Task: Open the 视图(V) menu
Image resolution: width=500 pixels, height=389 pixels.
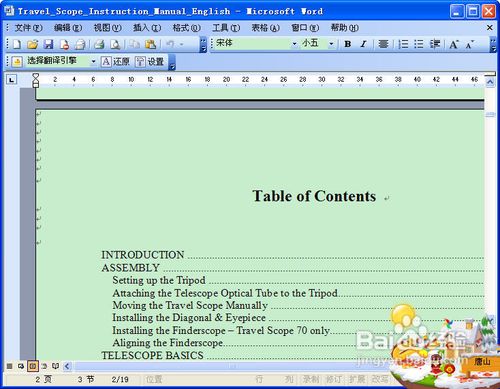Action: tap(107, 28)
